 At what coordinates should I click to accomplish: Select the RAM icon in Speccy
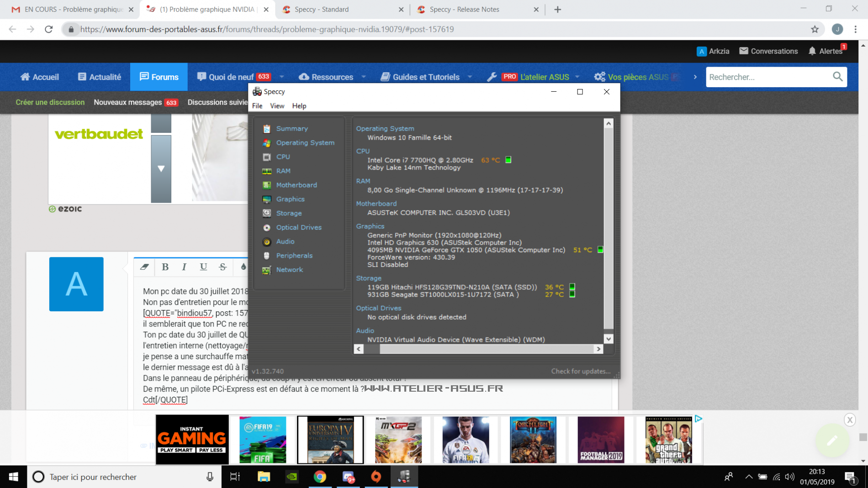[x=267, y=171]
